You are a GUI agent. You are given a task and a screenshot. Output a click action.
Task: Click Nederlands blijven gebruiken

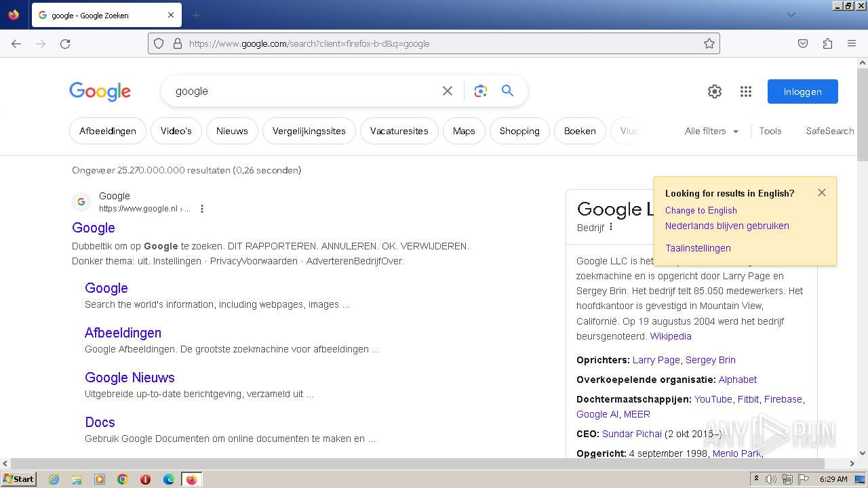coord(727,226)
